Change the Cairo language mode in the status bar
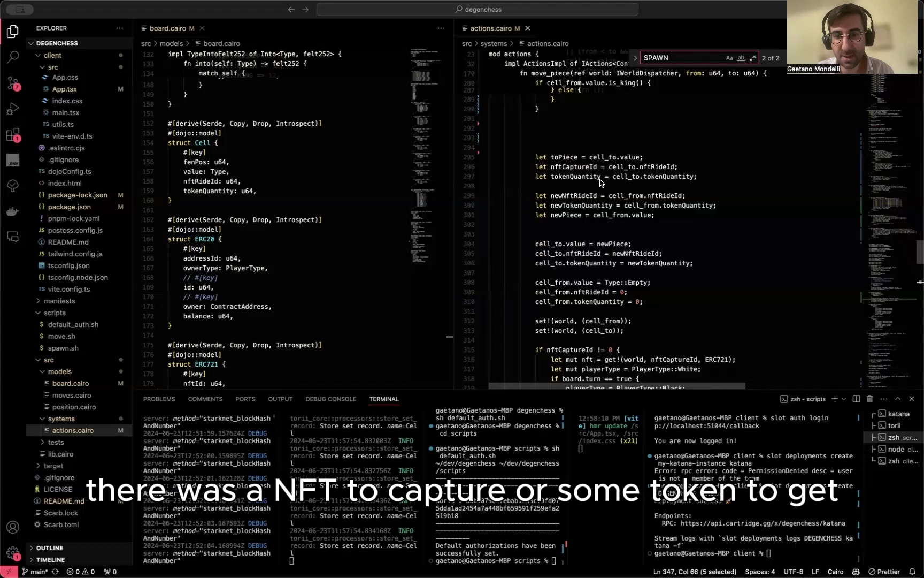The image size is (924, 578). click(x=835, y=572)
